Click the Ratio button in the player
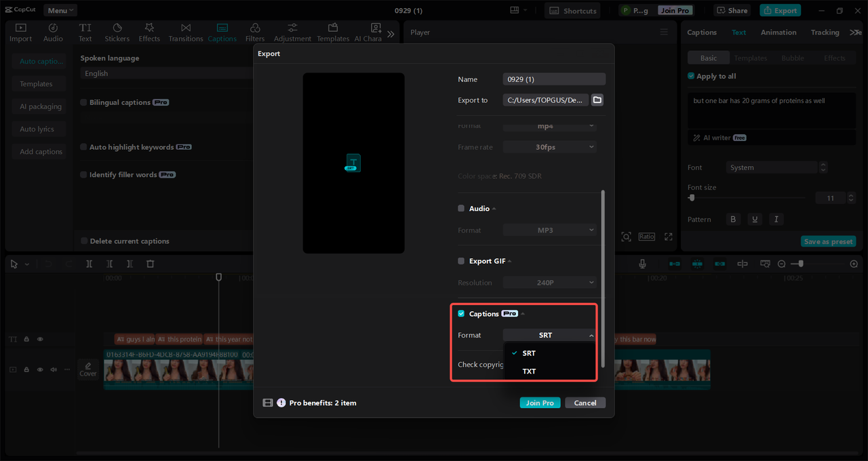Screen dimensions: 868x461 click(646, 237)
